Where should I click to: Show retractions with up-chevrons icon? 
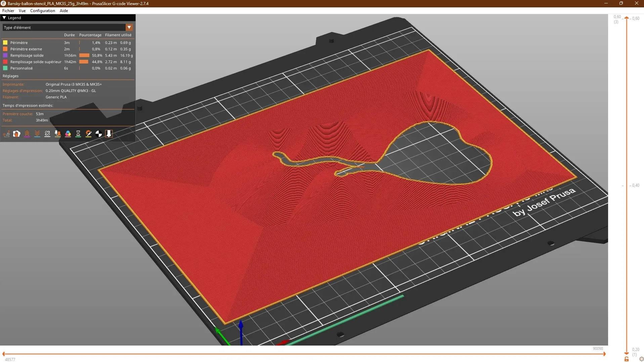click(27, 134)
